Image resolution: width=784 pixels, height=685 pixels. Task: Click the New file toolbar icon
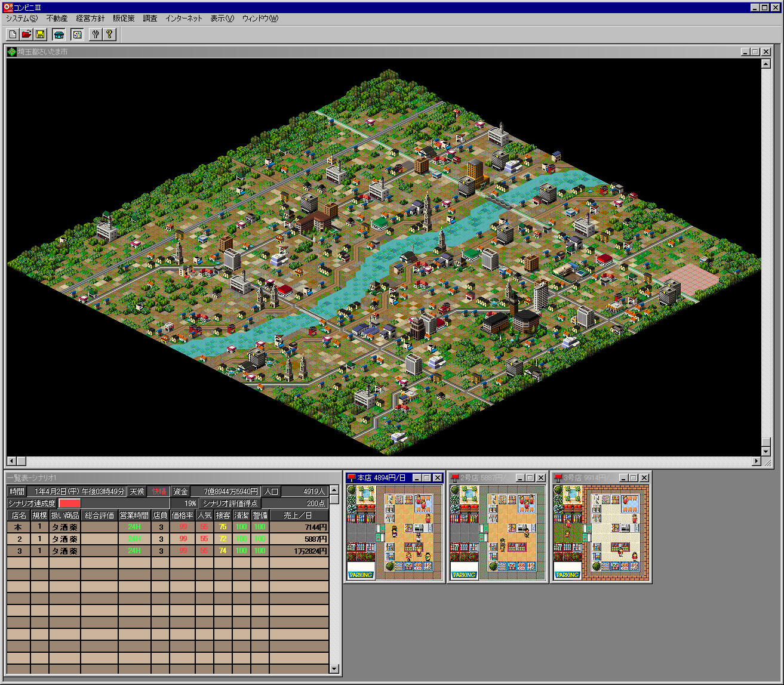[x=13, y=35]
